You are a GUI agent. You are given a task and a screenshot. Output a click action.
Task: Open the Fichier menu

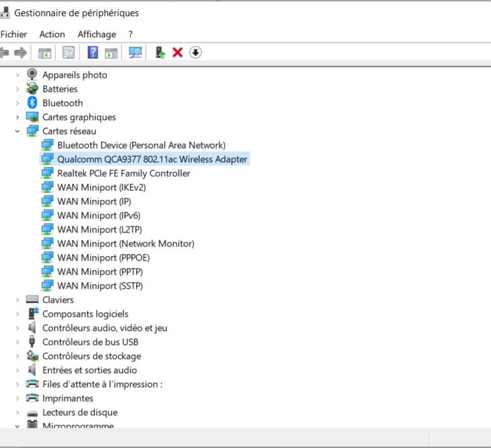14,35
